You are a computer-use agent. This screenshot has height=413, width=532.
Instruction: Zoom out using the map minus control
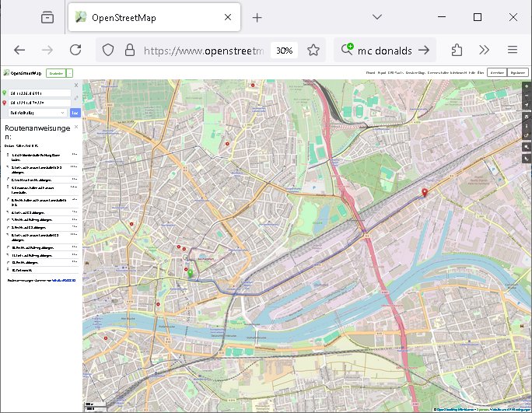[x=527, y=95]
